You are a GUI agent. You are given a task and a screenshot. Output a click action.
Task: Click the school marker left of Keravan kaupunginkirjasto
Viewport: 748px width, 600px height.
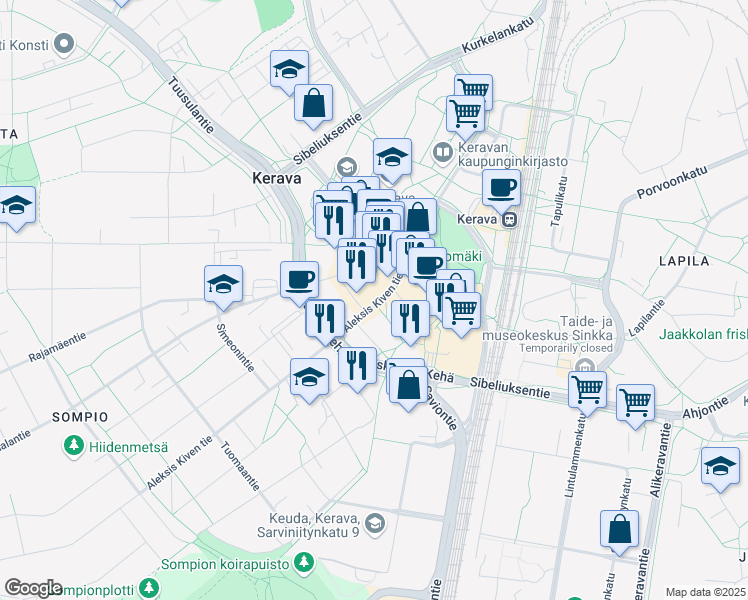[392, 158]
